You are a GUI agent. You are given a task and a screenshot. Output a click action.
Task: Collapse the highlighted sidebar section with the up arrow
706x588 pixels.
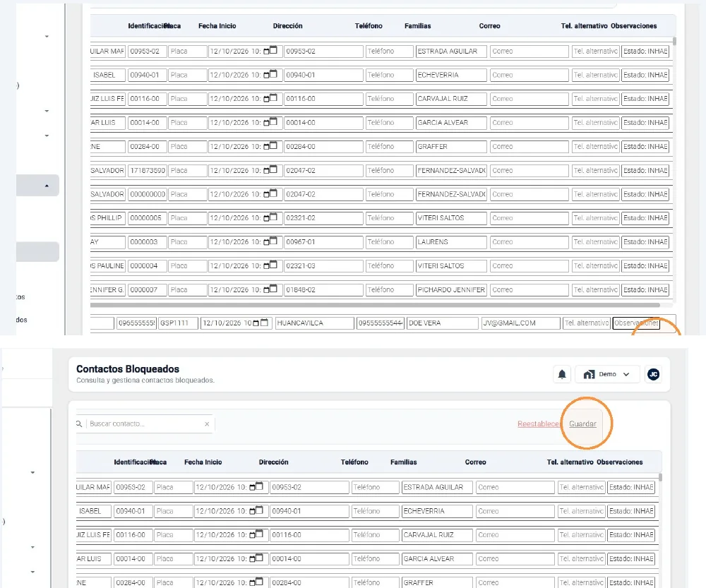(47, 186)
